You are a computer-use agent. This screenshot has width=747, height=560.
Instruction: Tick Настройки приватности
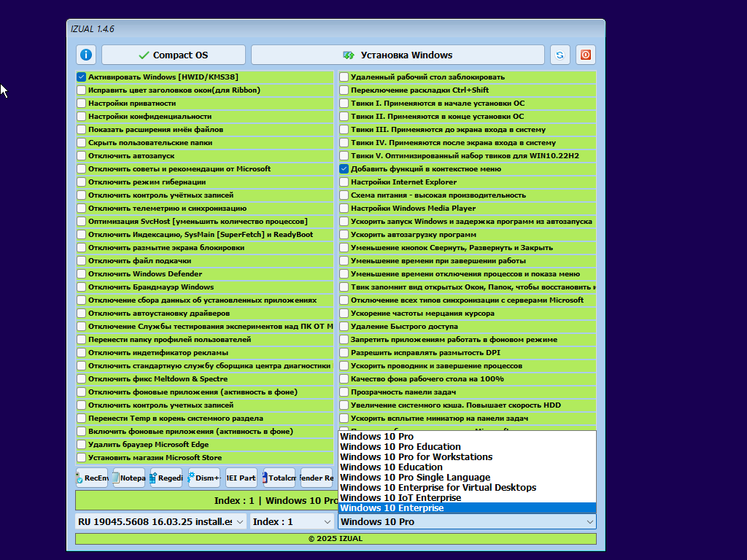pyautogui.click(x=82, y=103)
